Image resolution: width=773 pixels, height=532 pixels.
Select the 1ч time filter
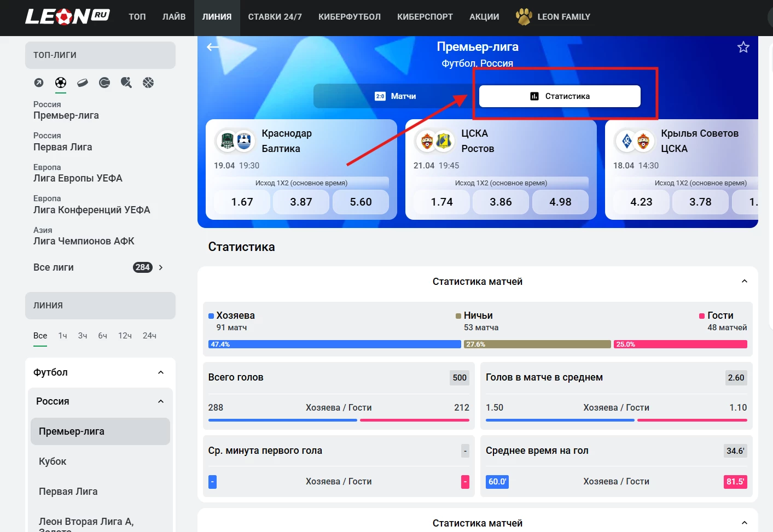(62, 336)
